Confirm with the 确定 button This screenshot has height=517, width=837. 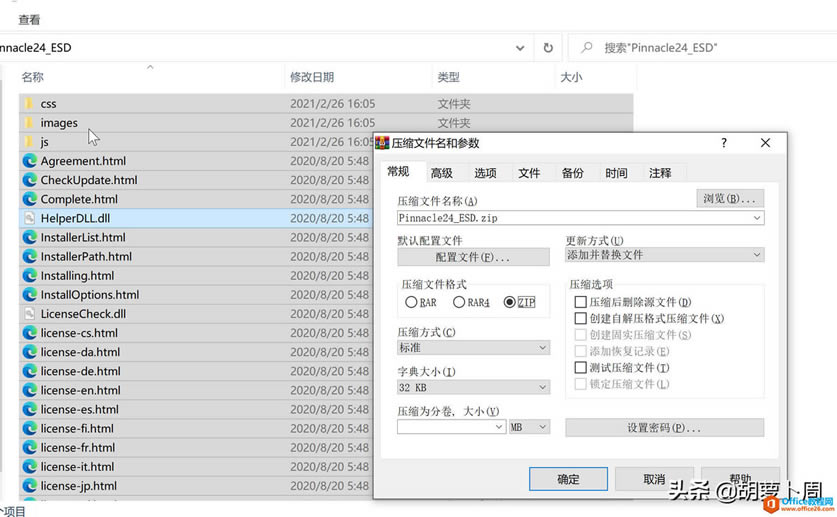[568, 479]
